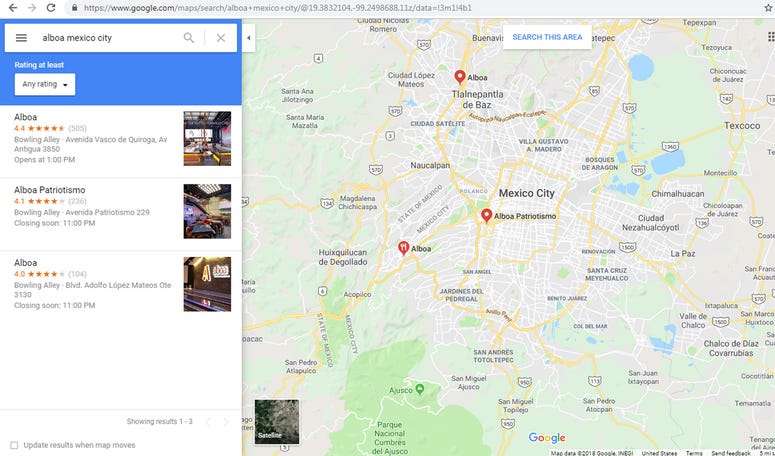Click the 'Opens at 1:00 PM' text
Screen dimensions: 775x456
coord(44,160)
